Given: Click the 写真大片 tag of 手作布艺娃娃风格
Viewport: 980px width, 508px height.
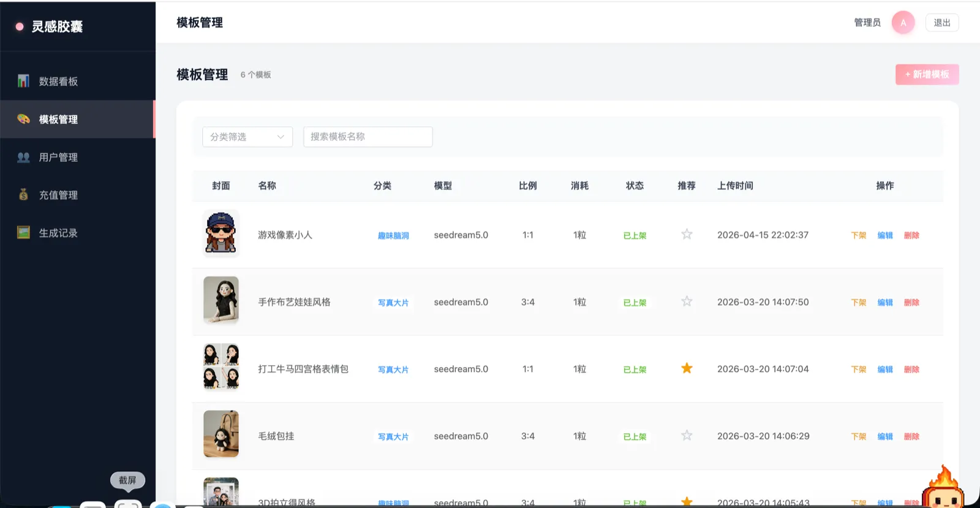Looking at the screenshot, I should (x=393, y=303).
